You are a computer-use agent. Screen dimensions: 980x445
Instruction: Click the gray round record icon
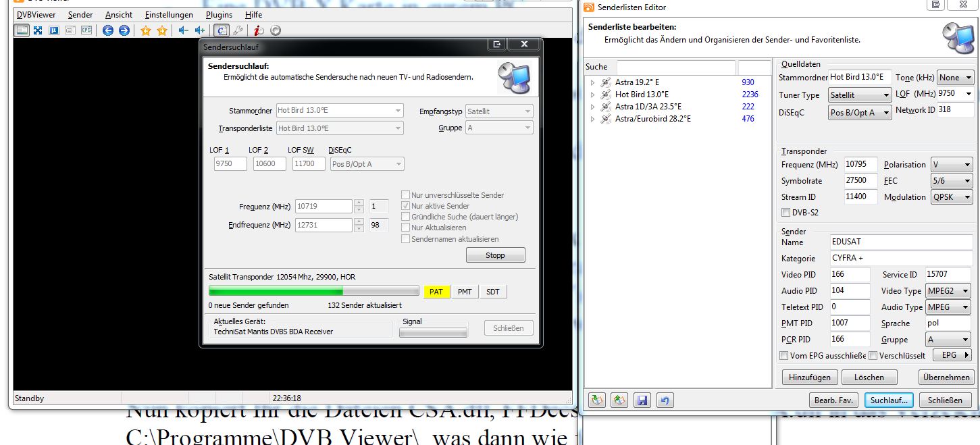[275, 30]
